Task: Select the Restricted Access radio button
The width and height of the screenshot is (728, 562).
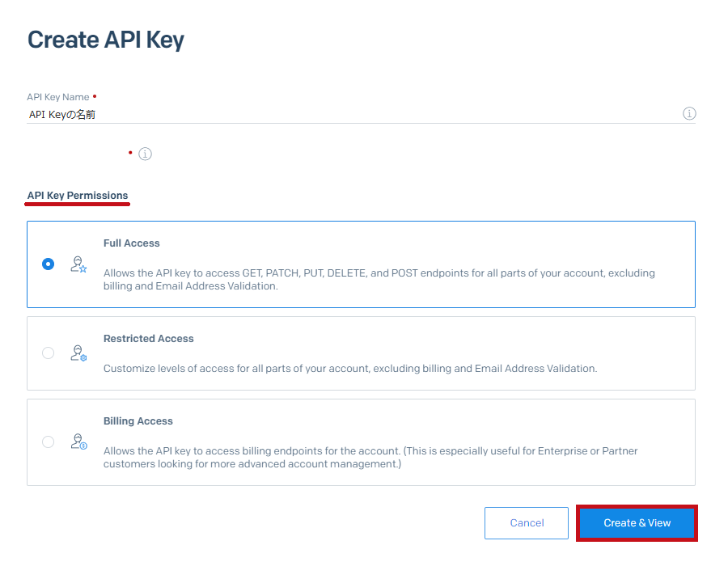Action: pos(48,353)
